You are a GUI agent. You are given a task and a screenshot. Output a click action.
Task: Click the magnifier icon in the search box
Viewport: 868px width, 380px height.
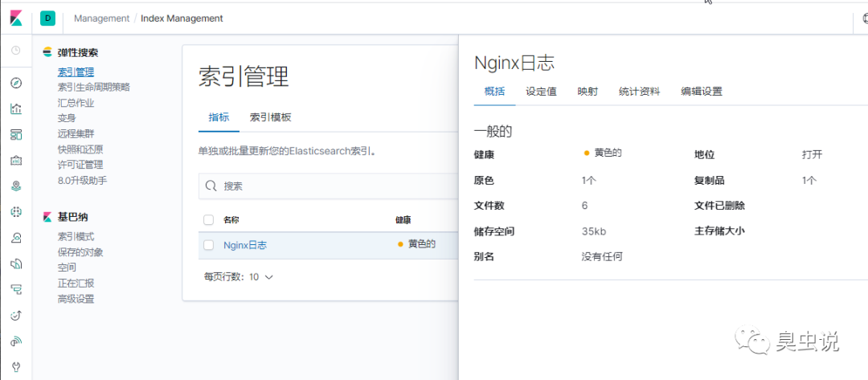pyautogui.click(x=211, y=186)
